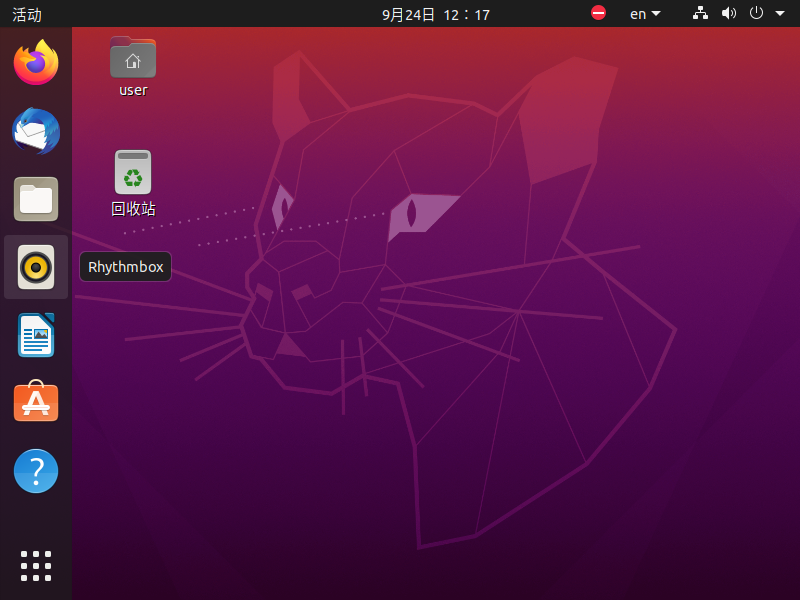Viewport: 800px width, 600px height.
Task: Select the user home folder icon
Action: tap(133, 58)
